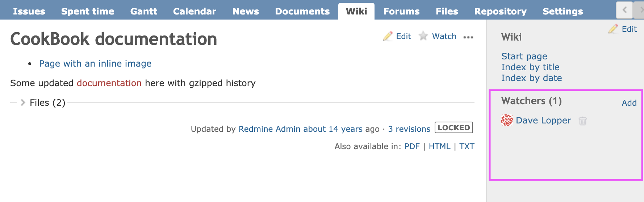Viewport: 644px width, 202px height.
Task: Open Index by title in sidebar
Action: 530,67
